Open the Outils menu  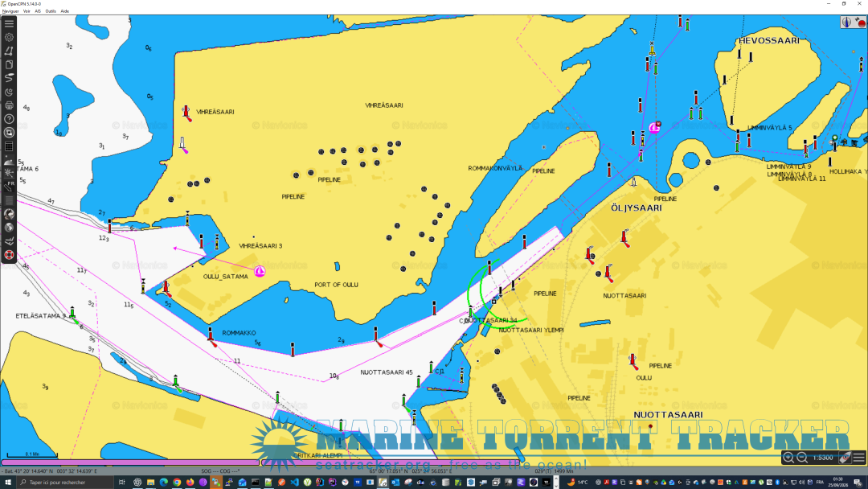tap(51, 11)
